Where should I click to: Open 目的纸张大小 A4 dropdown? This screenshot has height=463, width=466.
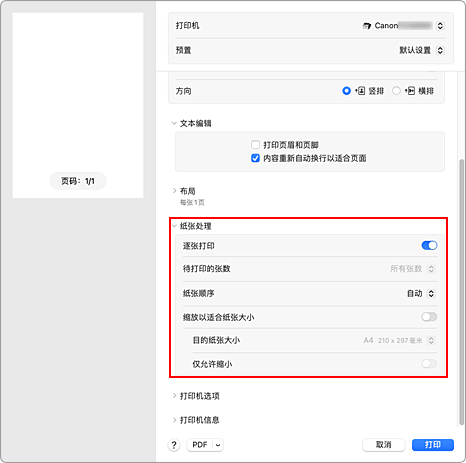[x=431, y=340]
